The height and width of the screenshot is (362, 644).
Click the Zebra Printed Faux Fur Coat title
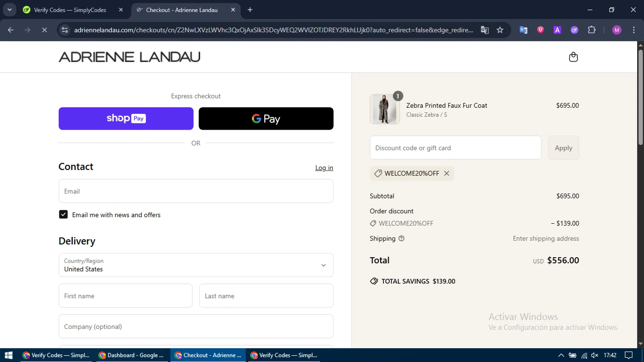[x=447, y=106]
